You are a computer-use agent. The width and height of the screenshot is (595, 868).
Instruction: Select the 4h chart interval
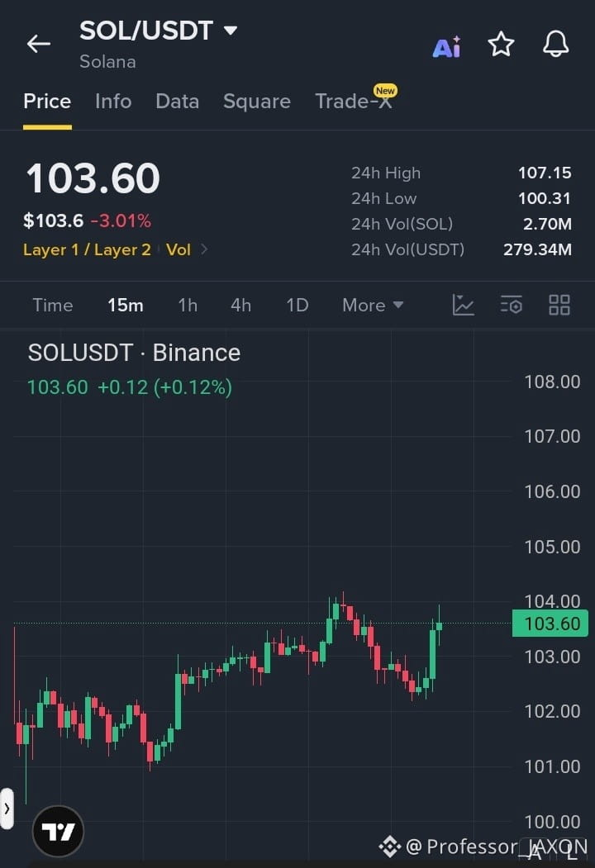pyautogui.click(x=241, y=305)
